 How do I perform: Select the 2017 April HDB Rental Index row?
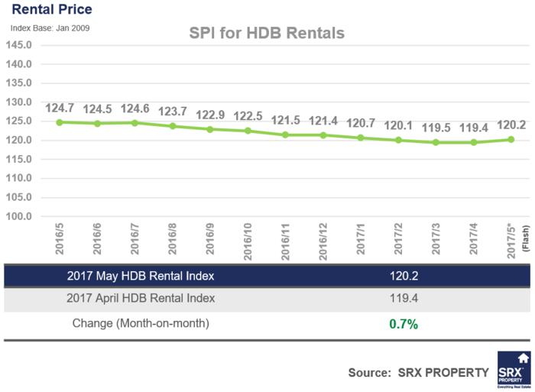[267, 299]
